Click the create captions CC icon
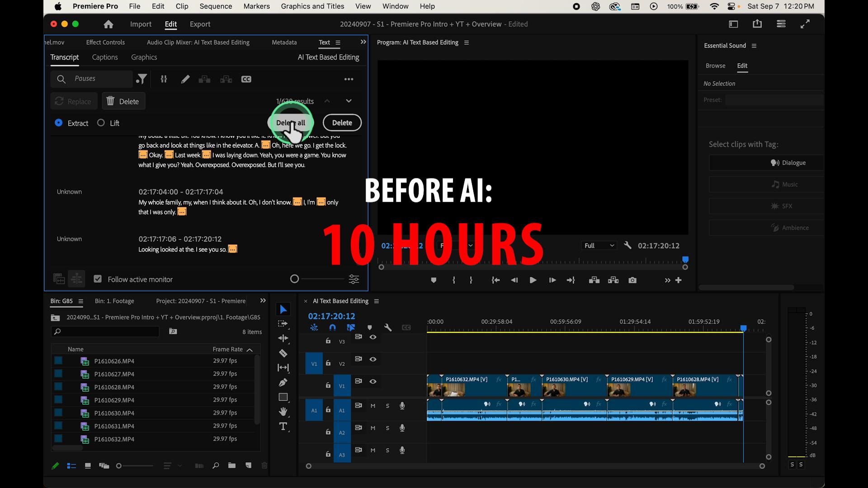Viewport: 868px width, 488px height. [x=246, y=79]
